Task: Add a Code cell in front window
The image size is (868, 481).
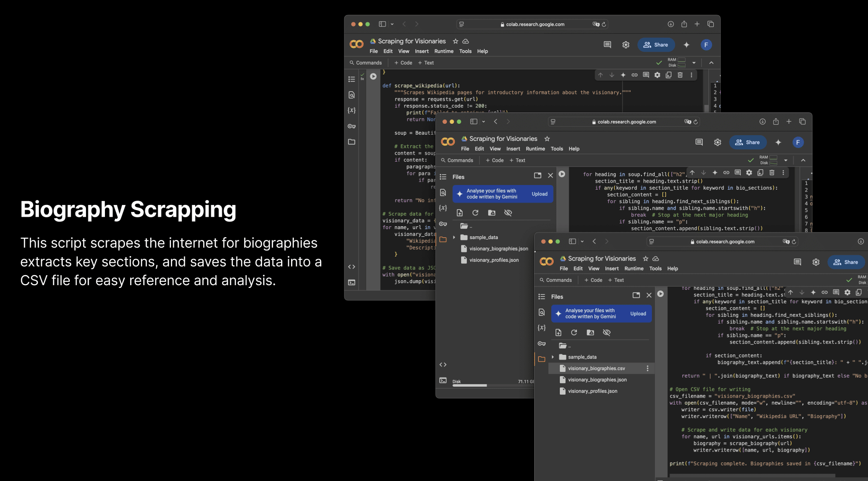Action: tap(594, 280)
